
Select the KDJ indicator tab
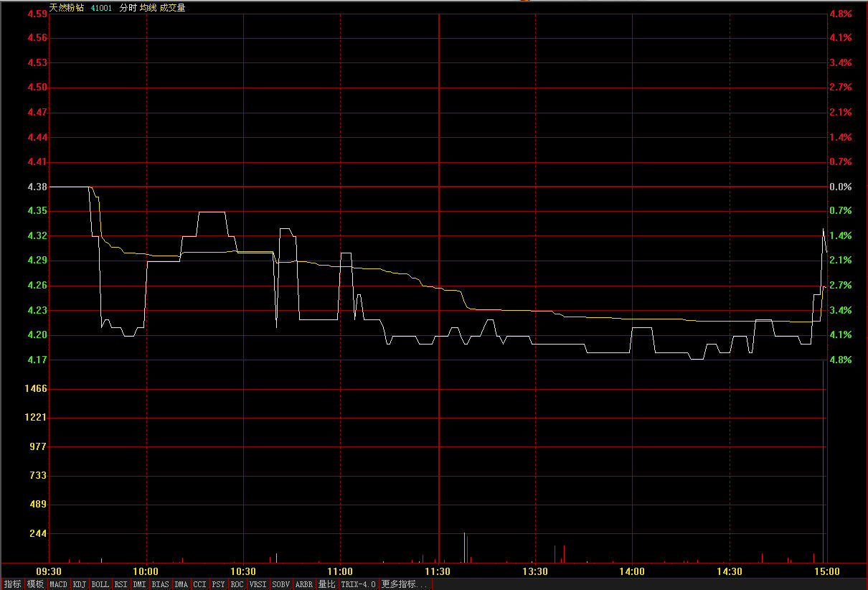tap(80, 584)
